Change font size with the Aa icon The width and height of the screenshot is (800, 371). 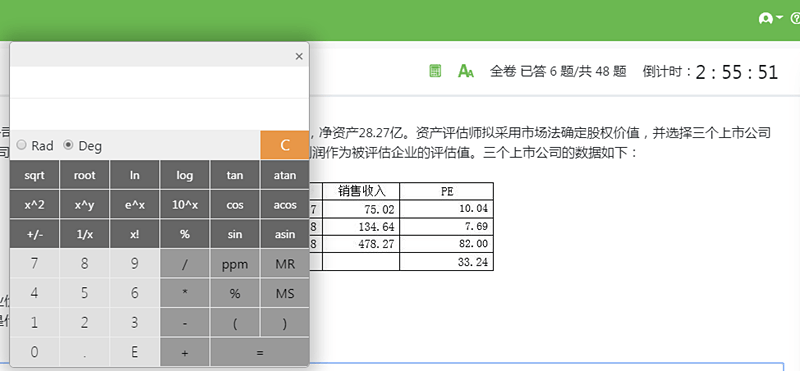tap(465, 71)
